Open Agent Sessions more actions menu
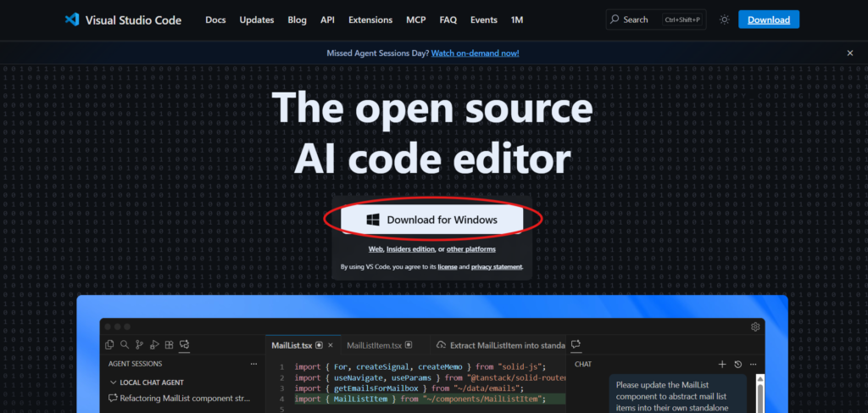 point(253,364)
